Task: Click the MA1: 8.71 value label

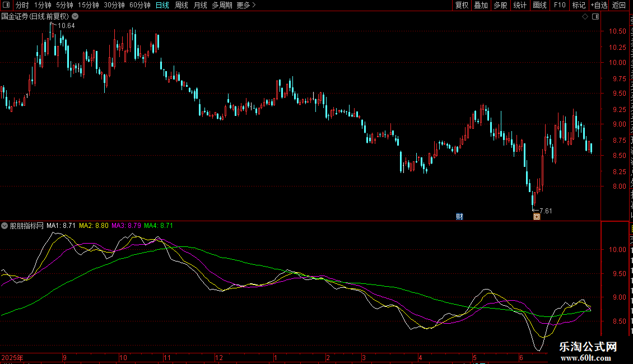Action: (x=61, y=226)
